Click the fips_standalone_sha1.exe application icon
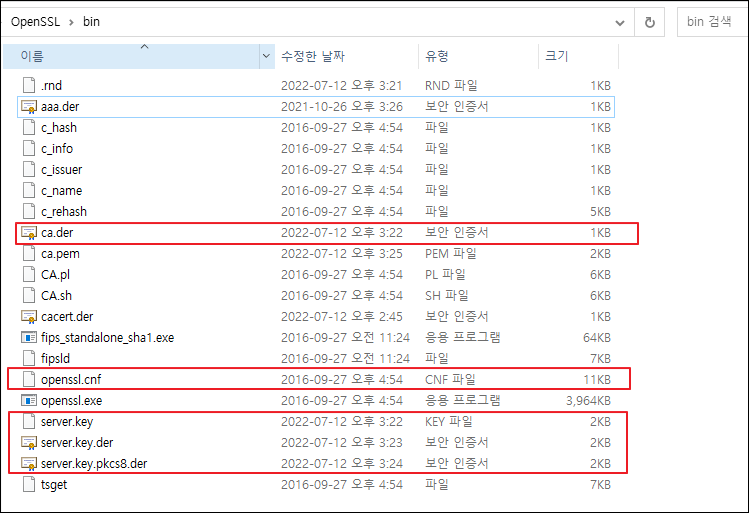 29,338
